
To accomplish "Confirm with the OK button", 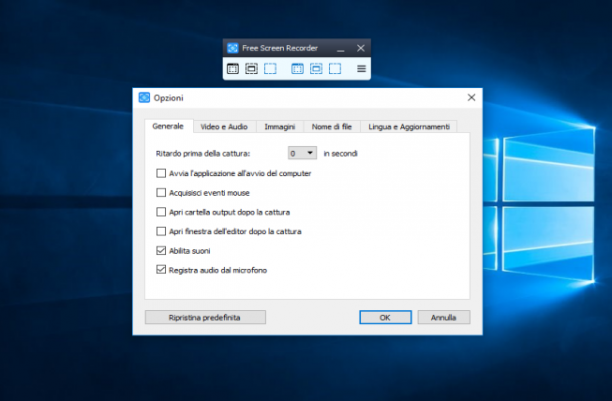I will 385,317.
